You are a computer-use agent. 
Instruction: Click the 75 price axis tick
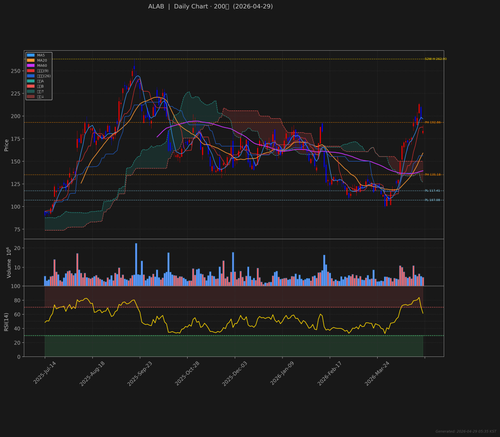[17, 229]
